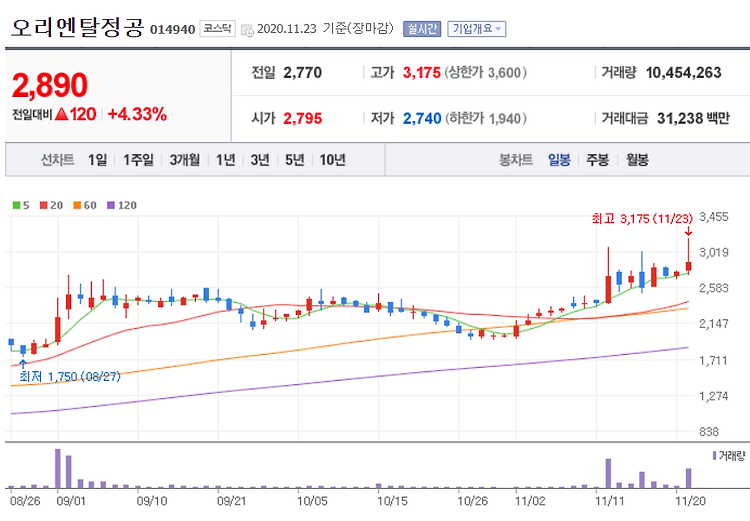This screenshot has height=521, width=750.
Task: Show the 5년 line chart
Action: click(x=295, y=160)
